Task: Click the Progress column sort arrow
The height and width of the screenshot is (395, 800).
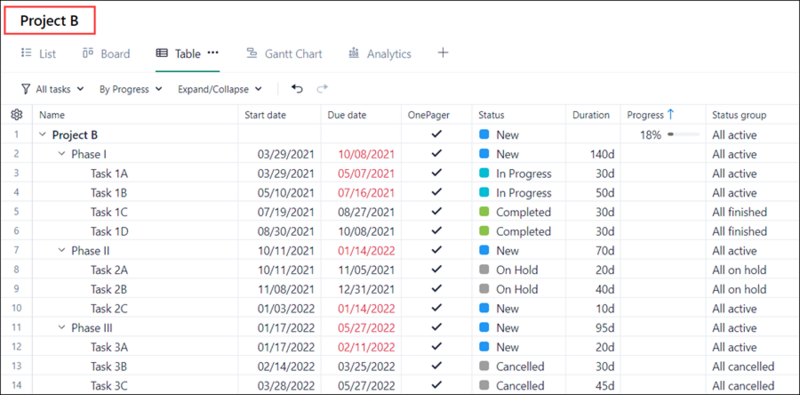Action: 671,115
